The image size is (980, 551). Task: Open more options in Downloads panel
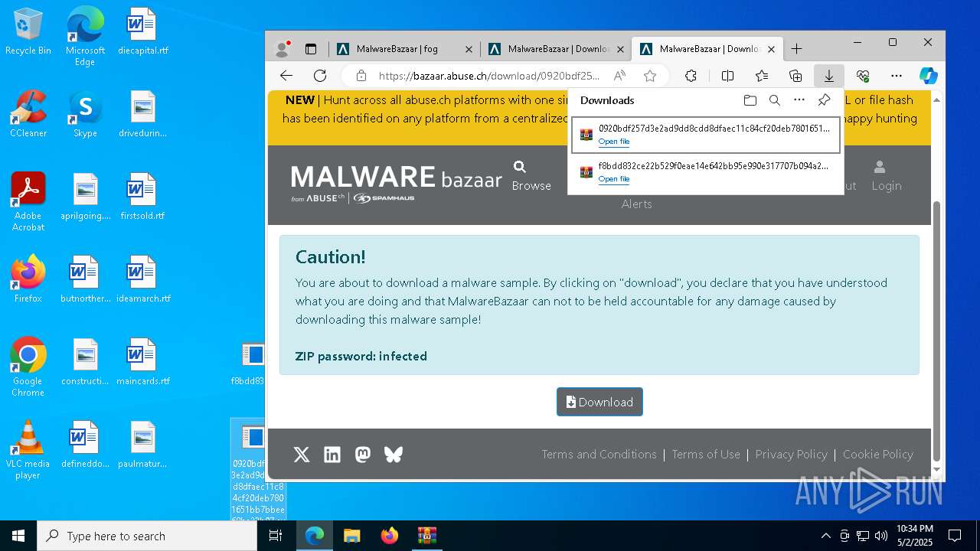pyautogui.click(x=799, y=100)
